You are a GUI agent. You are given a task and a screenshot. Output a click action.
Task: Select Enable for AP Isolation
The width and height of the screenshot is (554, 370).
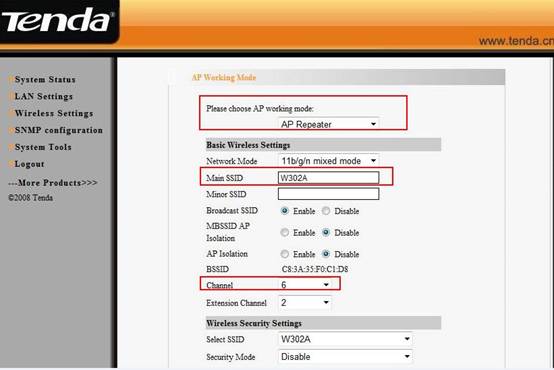[284, 254]
